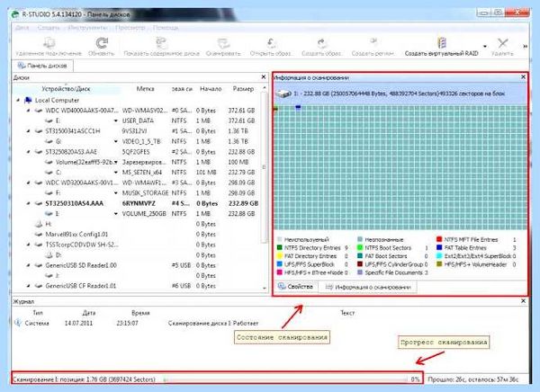The height and width of the screenshot is (392, 540).
Task: Click the Метка column header
Action: tap(145, 89)
